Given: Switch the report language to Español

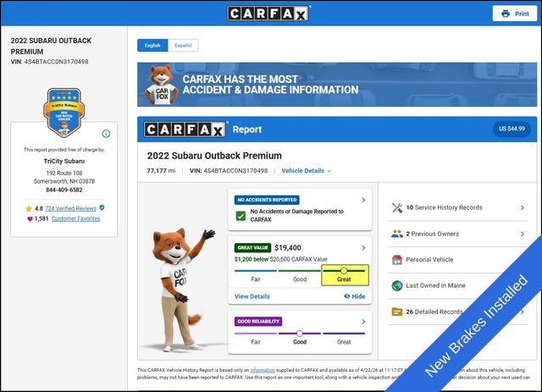Looking at the screenshot, I should [183, 45].
